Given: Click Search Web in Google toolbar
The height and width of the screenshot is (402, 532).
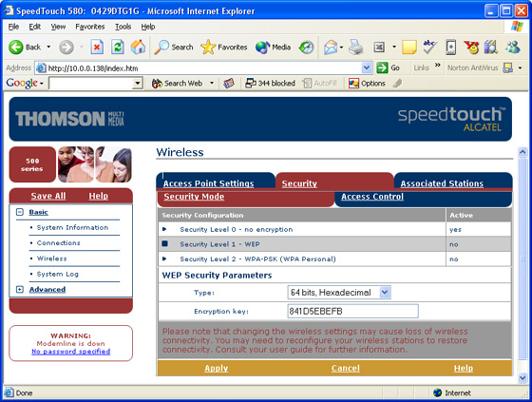Looking at the screenshot, I should pos(177,84).
